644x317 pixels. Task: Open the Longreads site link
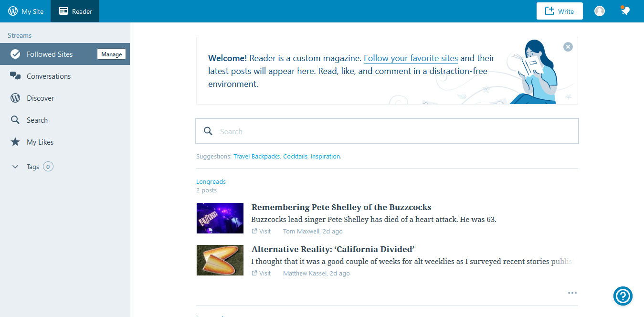pyautogui.click(x=211, y=181)
